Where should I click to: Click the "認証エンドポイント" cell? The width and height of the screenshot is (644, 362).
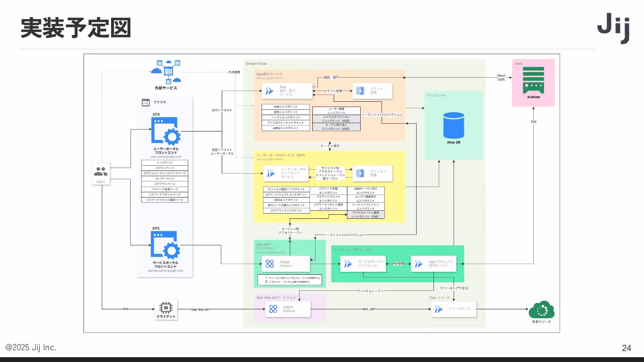(287, 200)
